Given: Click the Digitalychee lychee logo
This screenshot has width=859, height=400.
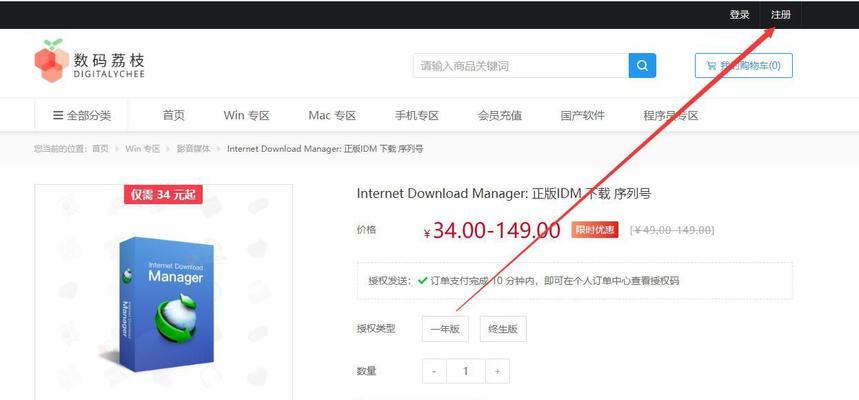Looking at the screenshot, I should coord(89,61).
